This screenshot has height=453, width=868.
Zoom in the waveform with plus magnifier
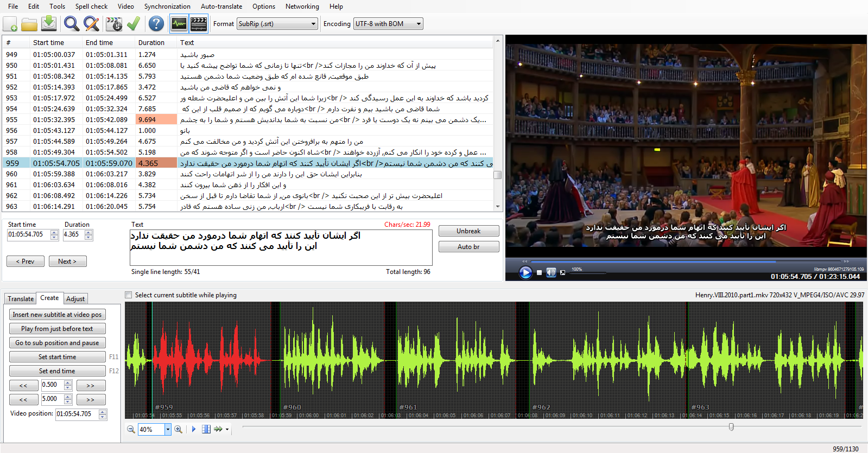[178, 429]
